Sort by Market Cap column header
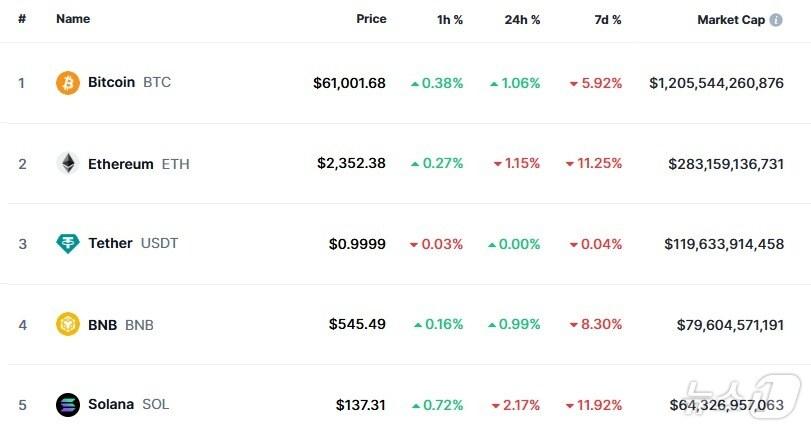Image resolution: width=811 pixels, height=431 pixels. click(732, 20)
